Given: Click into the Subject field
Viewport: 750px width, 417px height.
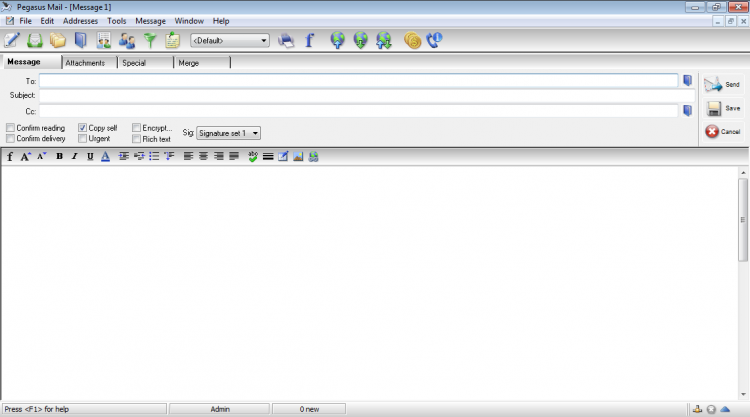Looking at the screenshot, I should point(367,96).
